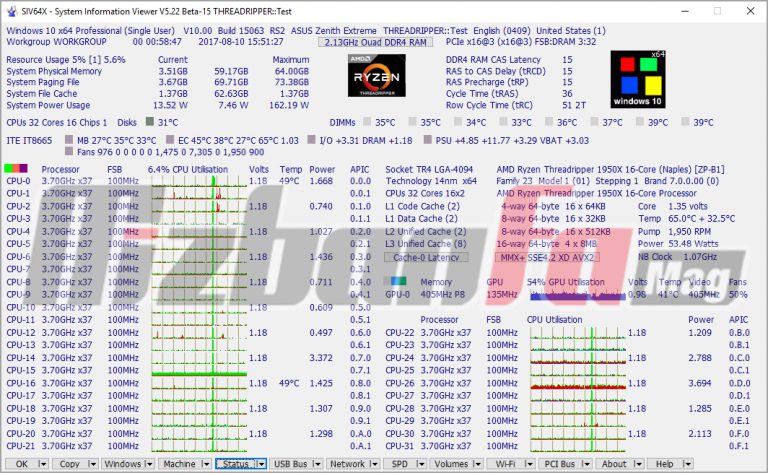Click the CPU colored legend icon above CPU-0
Screen dimensions: 768x473
click(17, 169)
